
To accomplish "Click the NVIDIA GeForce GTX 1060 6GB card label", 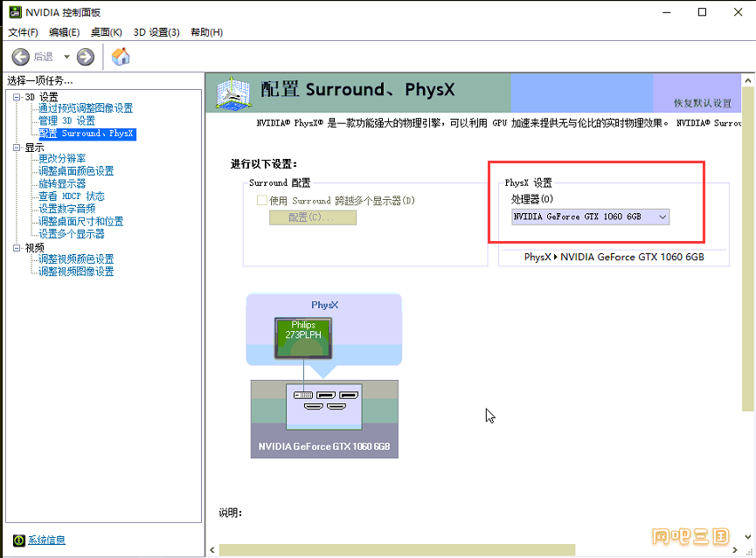I will [324, 446].
